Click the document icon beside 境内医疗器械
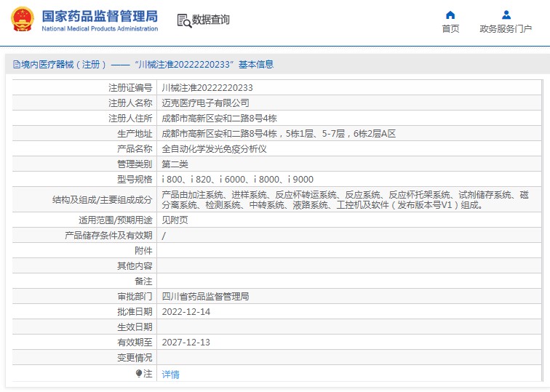This screenshot has height=392, width=550. coord(16,65)
